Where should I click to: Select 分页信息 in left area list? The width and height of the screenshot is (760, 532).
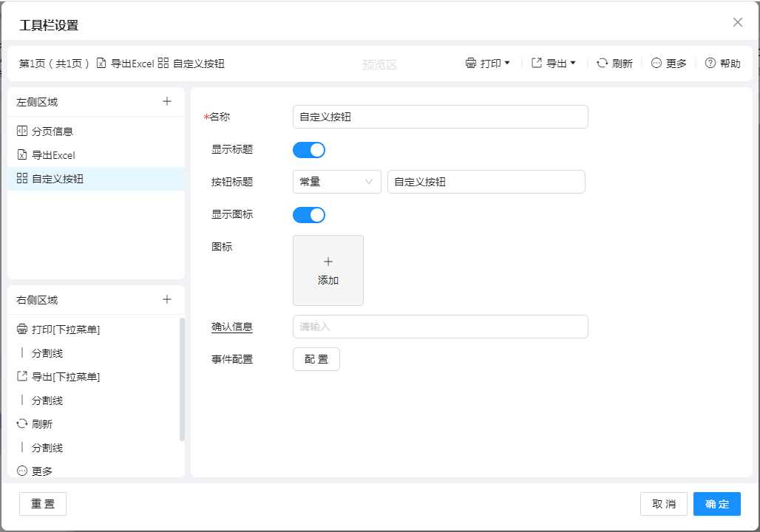[52, 132]
